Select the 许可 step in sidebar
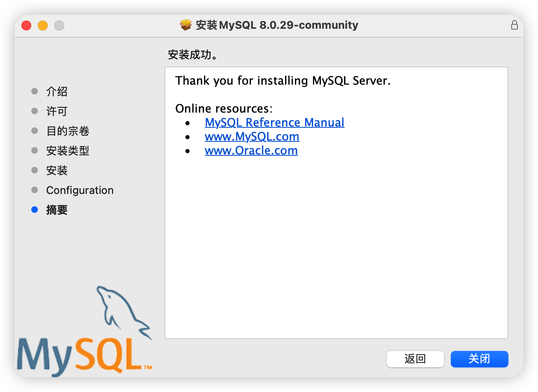The image size is (538, 392). (57, 111)
